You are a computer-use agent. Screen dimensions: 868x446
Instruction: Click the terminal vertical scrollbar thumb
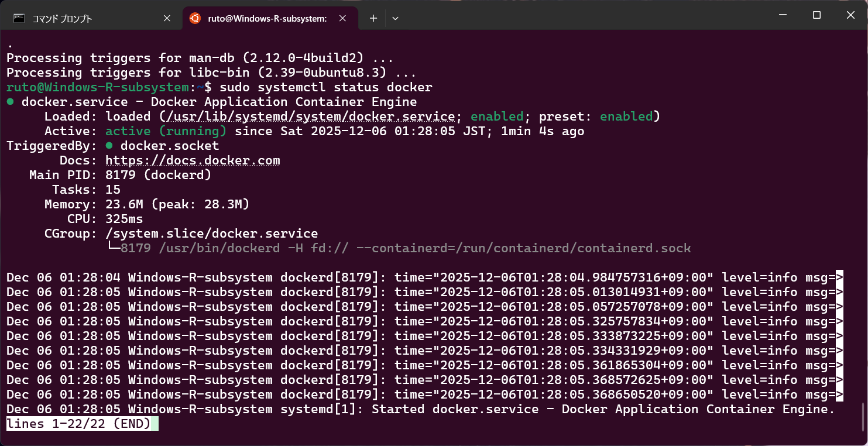863,416
